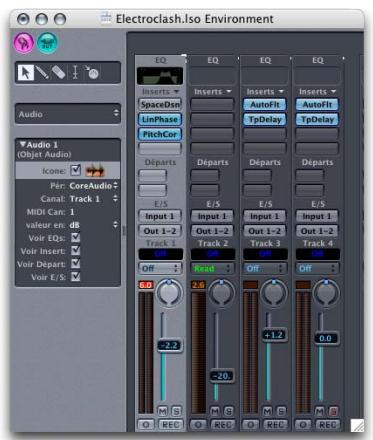Click the Track 2 pan knob
Image resolution: width=373 pixels, height=440 pixels.
point(222,293)
